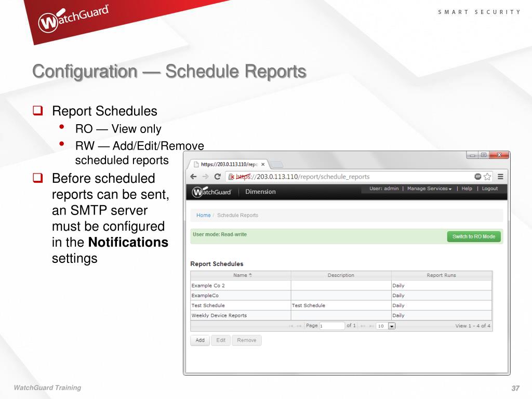Screen dimensions: 532x399
Task: Click the first page pager icon
Action: pos(291,326)
